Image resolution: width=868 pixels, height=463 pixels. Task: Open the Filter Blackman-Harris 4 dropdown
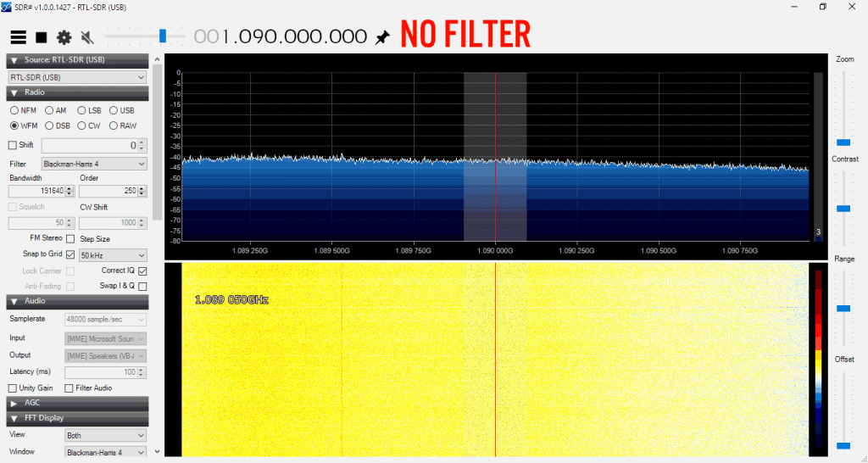click(x=93, y=164)
